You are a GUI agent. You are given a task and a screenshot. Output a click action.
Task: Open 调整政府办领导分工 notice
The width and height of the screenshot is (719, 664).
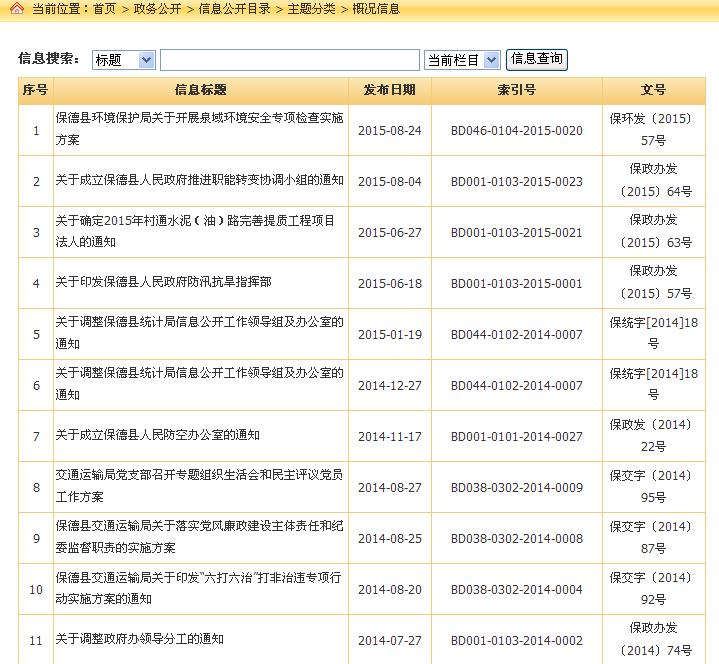point(139,639)
